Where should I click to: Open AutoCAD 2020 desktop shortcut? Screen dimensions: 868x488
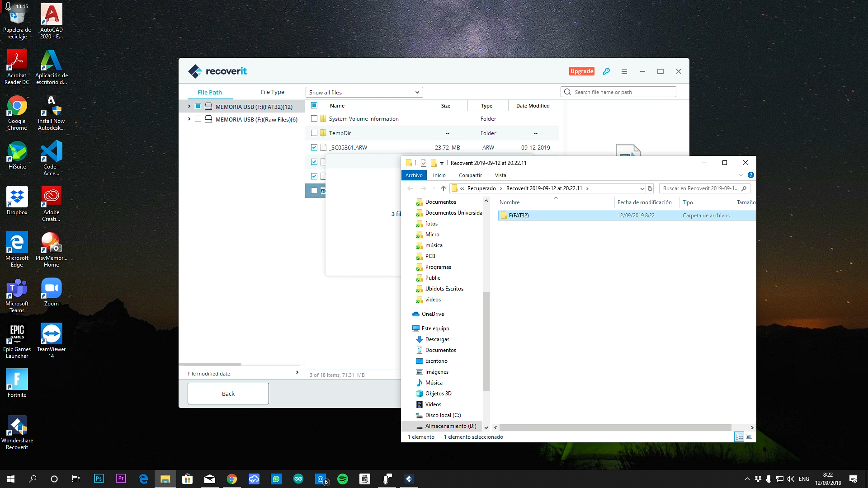[x=52, y=21]
